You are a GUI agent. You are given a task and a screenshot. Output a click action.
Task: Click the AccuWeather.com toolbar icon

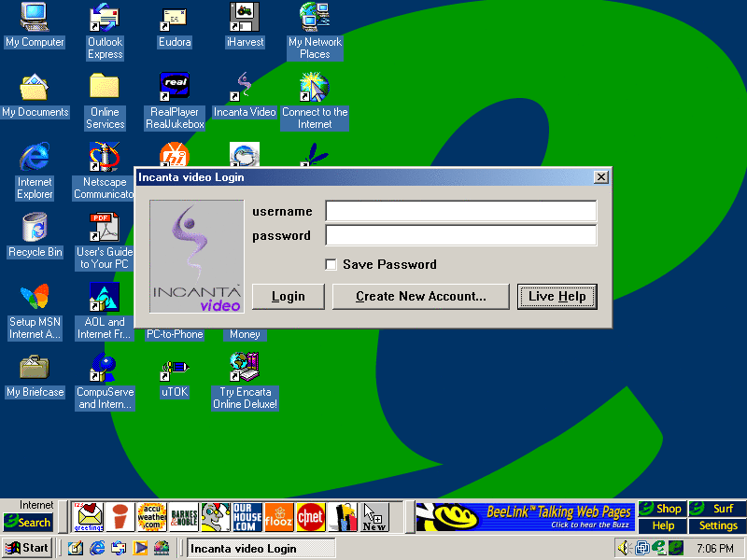[150, 516]
